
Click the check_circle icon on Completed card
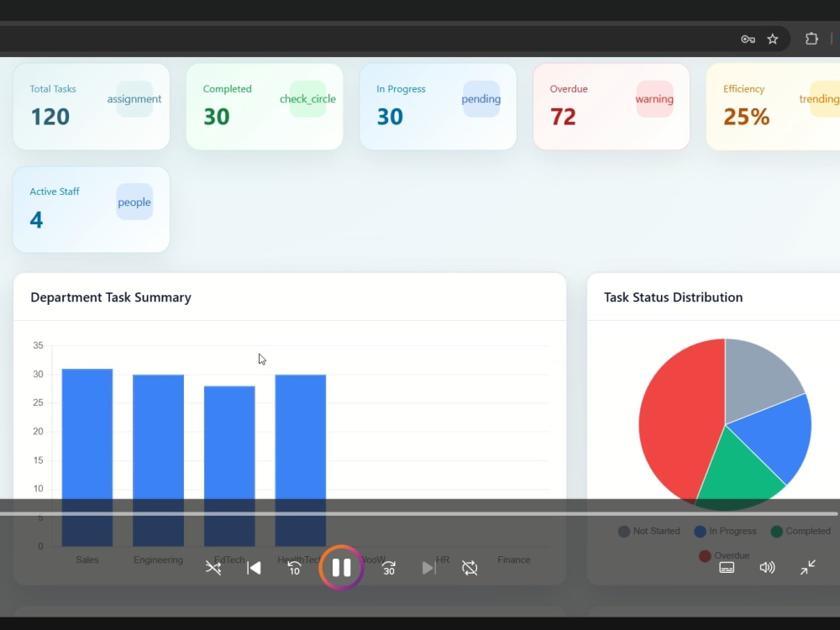click(307, 99)
